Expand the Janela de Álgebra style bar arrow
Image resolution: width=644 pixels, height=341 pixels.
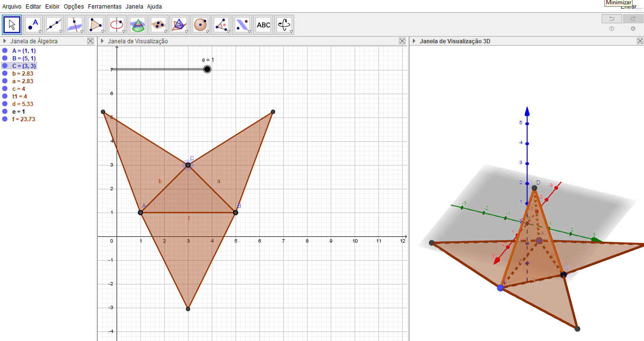click(x=5, y=41)
